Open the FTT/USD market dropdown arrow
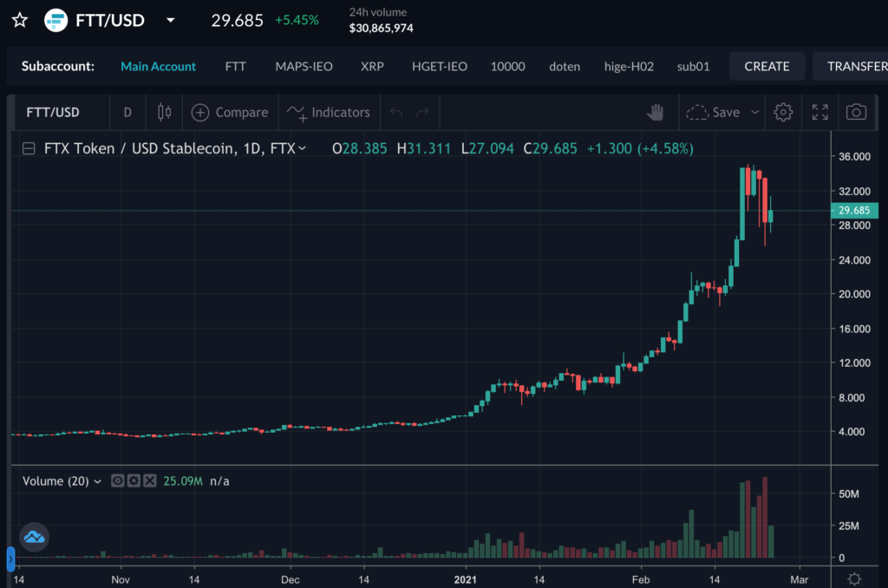Screen dimensions: 888x588 click(x=171, y=21)
